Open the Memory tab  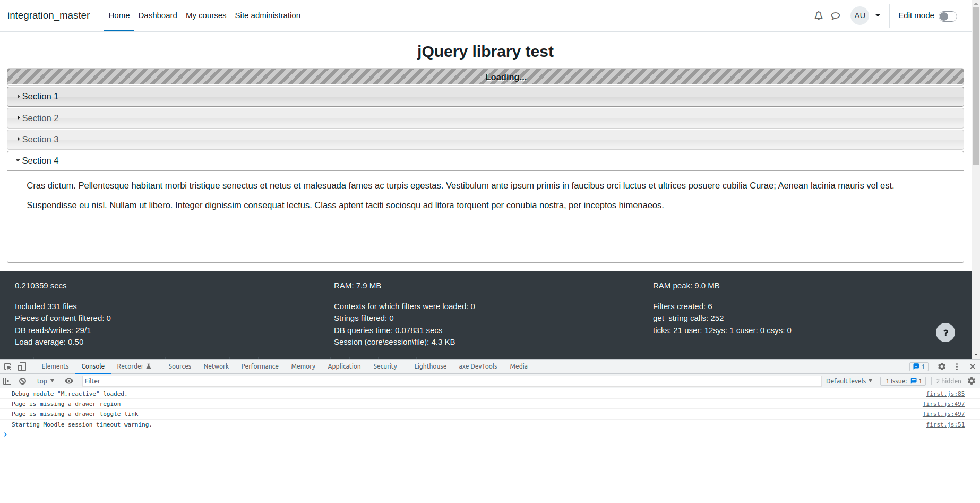point(303,366)
